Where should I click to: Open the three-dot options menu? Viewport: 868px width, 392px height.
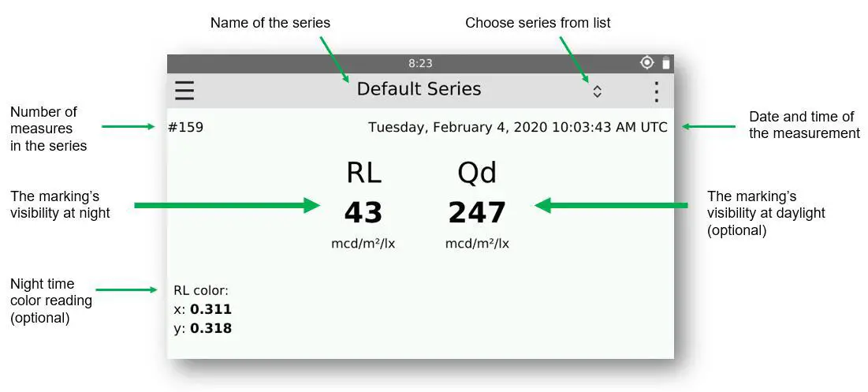pos(656,91)
